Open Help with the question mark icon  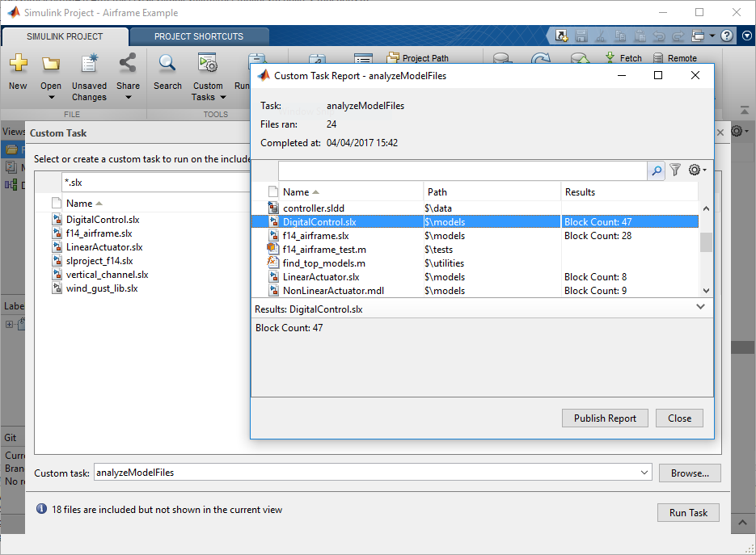727,36
